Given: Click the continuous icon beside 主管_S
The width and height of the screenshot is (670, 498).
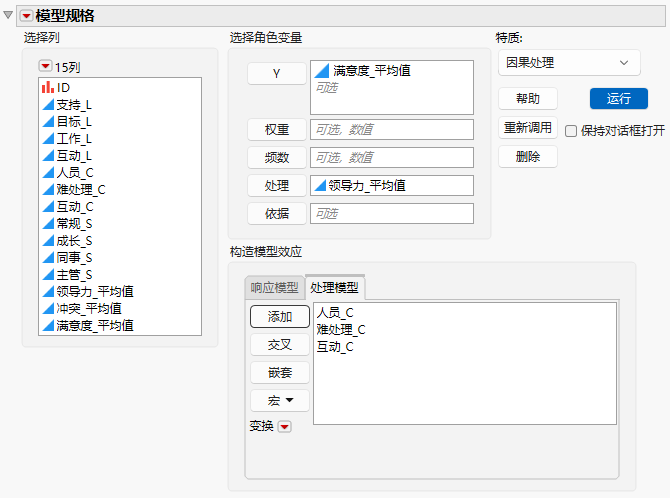Looking at the screenshot, I should coord(48,275).
